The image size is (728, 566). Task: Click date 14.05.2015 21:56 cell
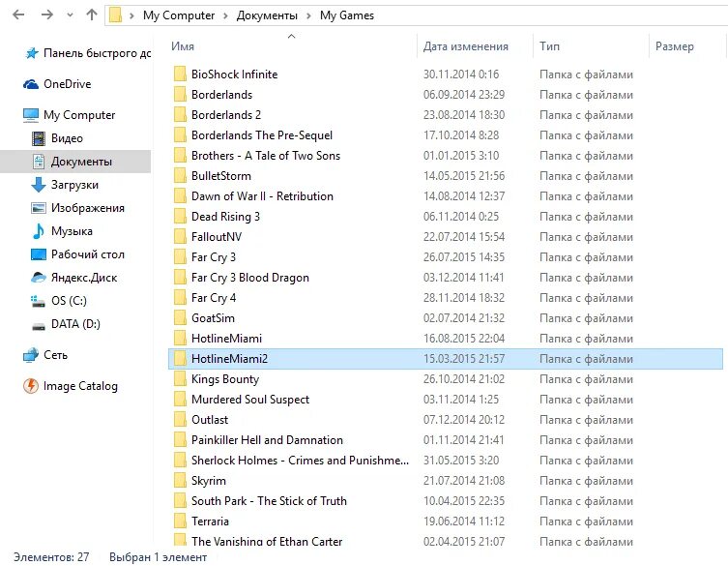coord(464,176)
